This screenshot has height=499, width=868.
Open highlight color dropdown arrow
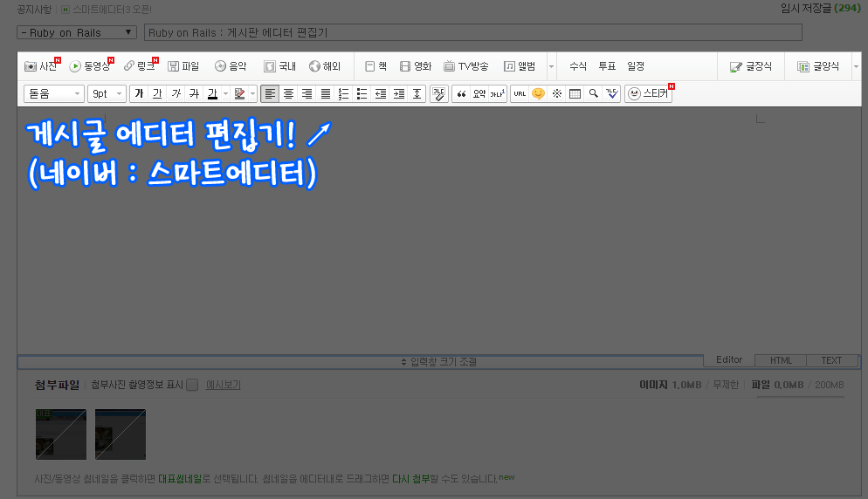click(x=253, y=93)
